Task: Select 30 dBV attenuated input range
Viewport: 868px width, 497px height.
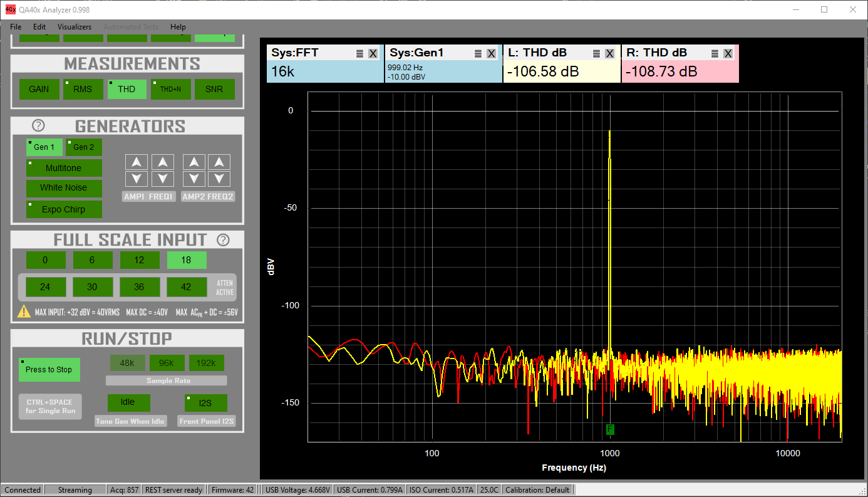Action: coord(92,287)
